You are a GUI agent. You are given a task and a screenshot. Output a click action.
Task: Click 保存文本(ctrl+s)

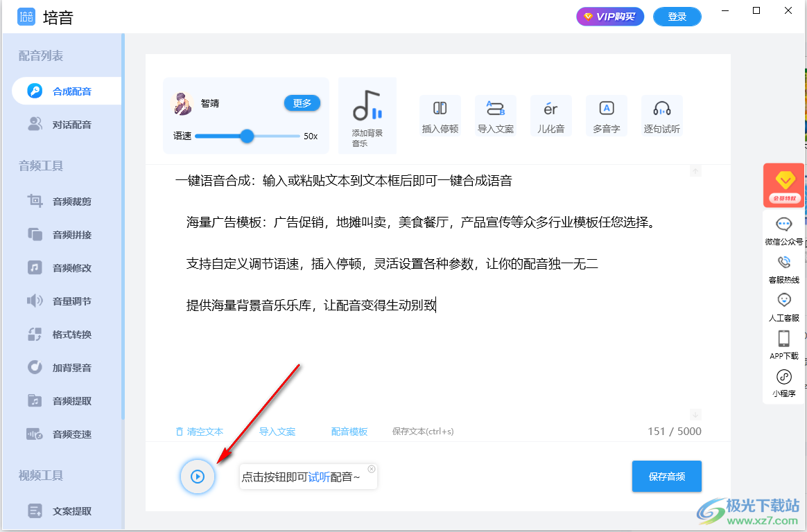[423, 432]
